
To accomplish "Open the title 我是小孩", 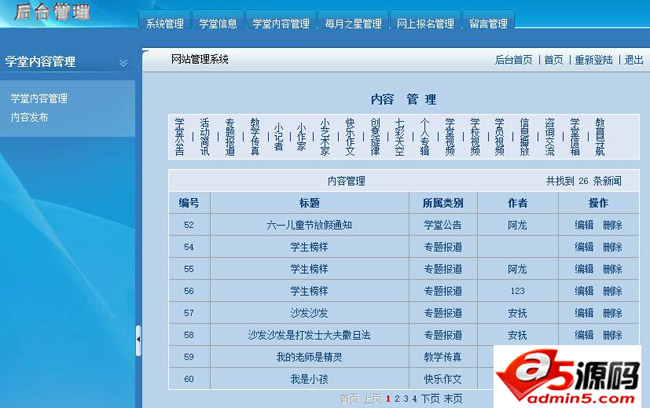I will coord(309,379).
